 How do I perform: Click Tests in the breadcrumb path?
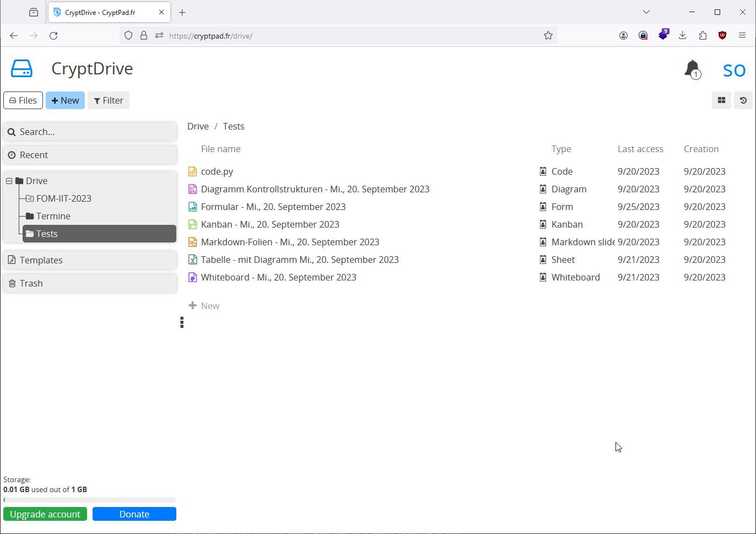234,126
